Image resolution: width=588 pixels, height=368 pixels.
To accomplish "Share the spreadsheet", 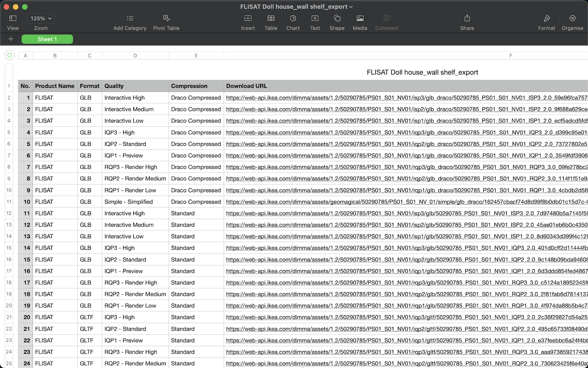I will [467, 18].
